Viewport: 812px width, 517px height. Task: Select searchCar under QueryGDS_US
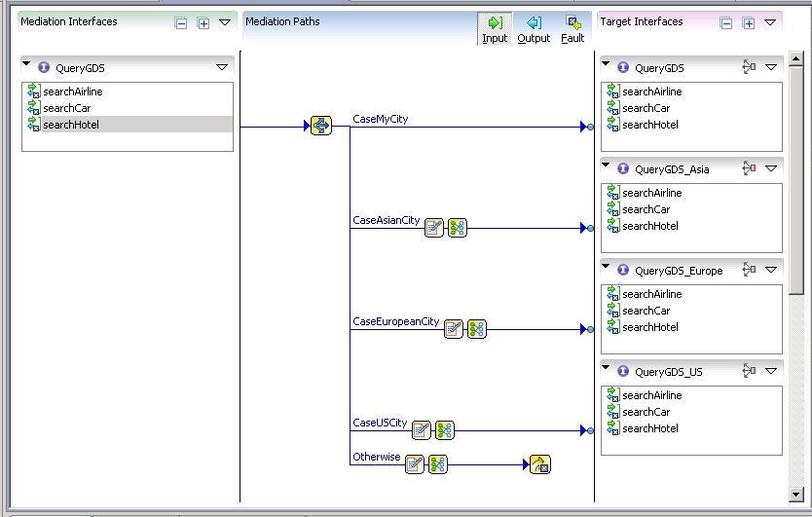point(646,413)
